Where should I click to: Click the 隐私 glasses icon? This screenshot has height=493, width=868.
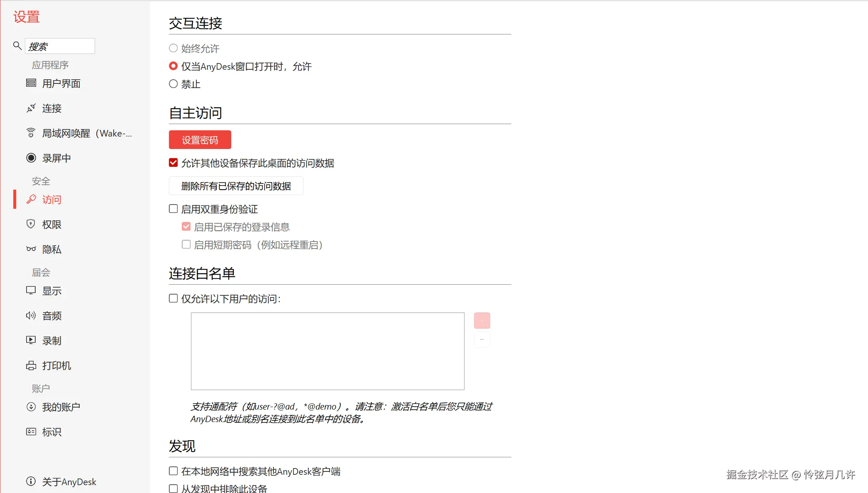31,249
